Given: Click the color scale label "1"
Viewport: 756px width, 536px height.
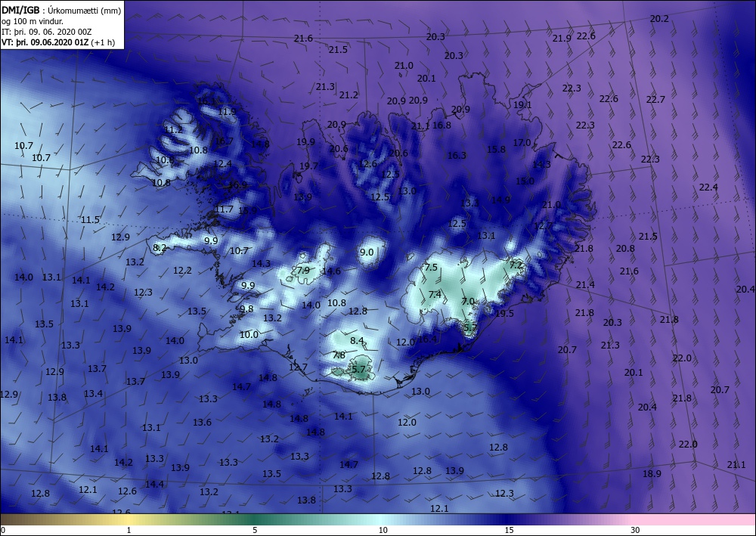Looking at the screenshot, I should [x=129, y=530].
